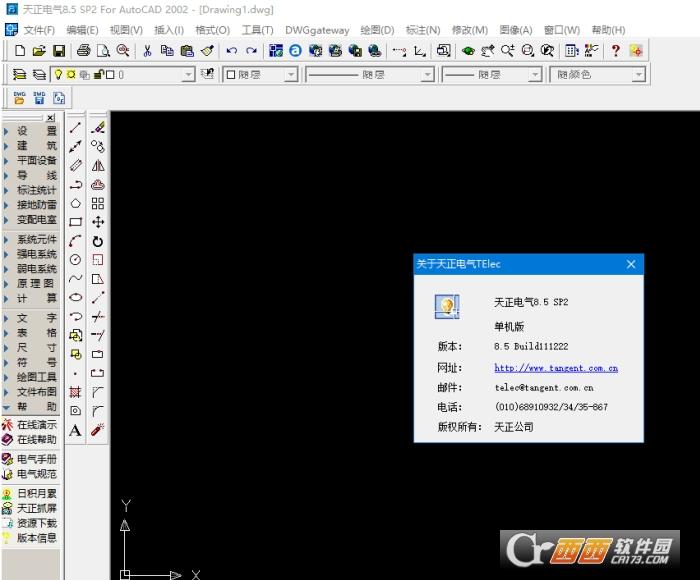Screen dimensions: 700x580
Task: Close the side menu panel
Action: coord(51,117)
